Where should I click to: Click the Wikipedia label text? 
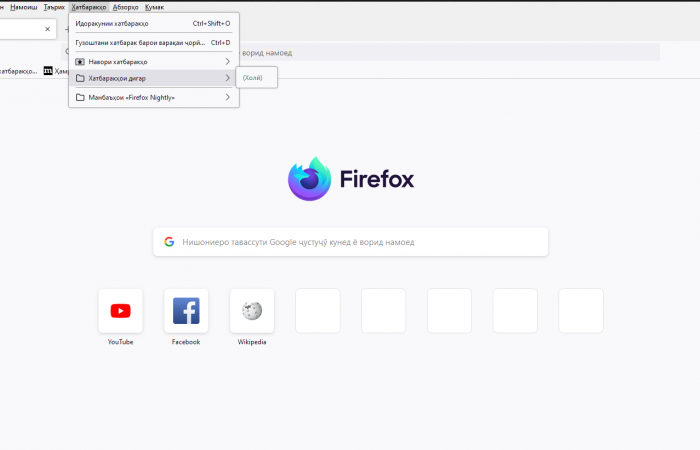click(252, 342)
